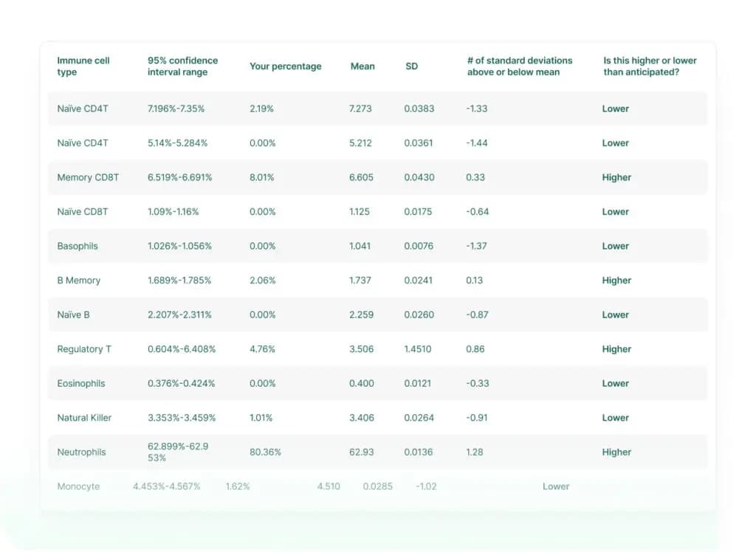Click the 'SD' column header
Viewport: 756px width, 552px height.
[412, 66]
